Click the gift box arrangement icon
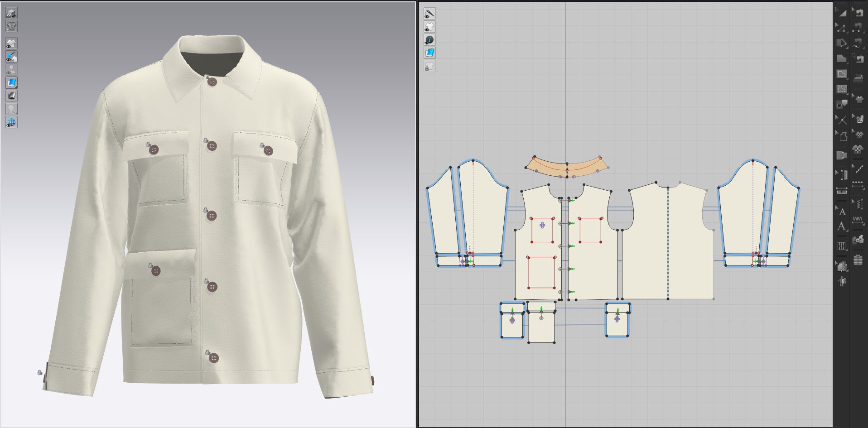The width and height of the screenshot is (868, 428). point(858,260)
